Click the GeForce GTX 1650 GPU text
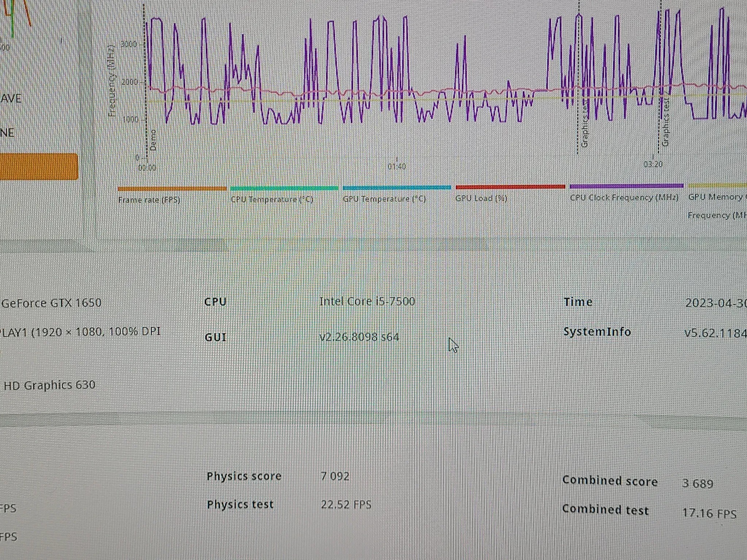 (x=51, y=303)
